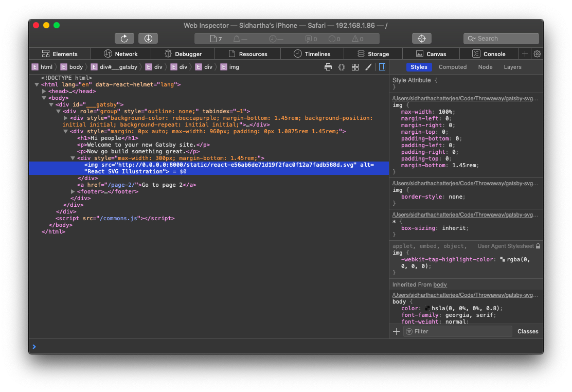The width and height of the screenshot is (572, 392).
Task: Select the h1 Hi people node
Action: [108, 138]
